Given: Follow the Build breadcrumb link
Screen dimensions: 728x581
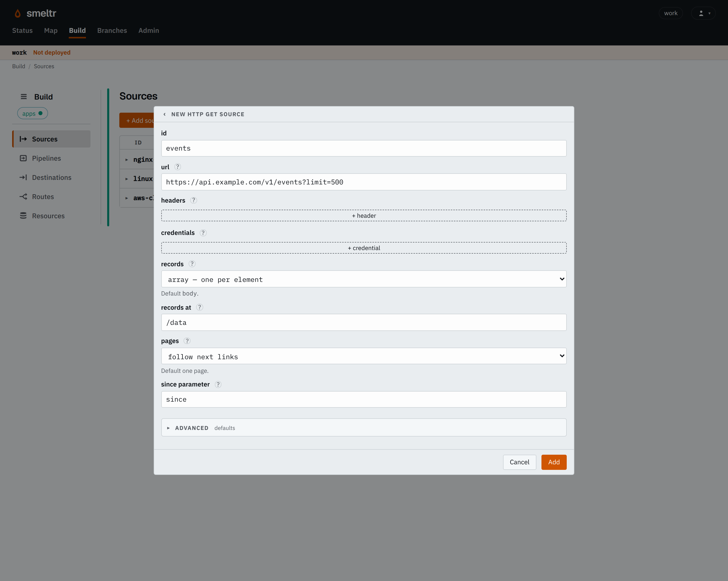Looking at the screenshot, I should [x=18, y=66].
